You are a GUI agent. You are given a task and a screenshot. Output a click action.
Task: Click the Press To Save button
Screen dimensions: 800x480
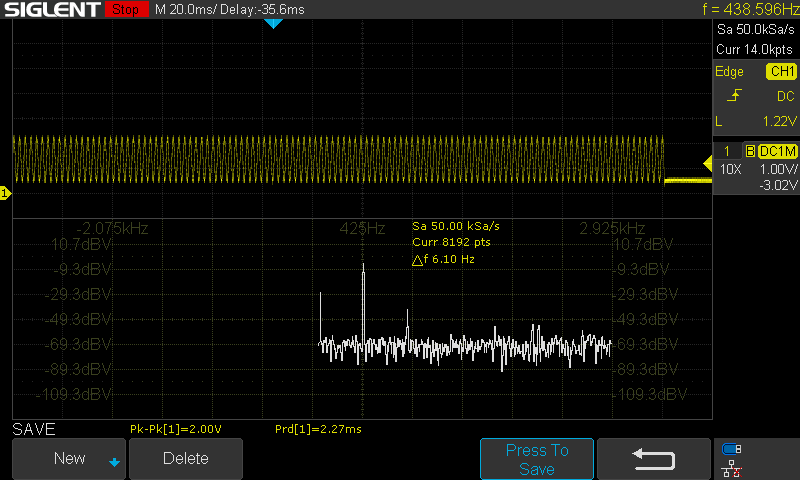(x=537, y=459)
